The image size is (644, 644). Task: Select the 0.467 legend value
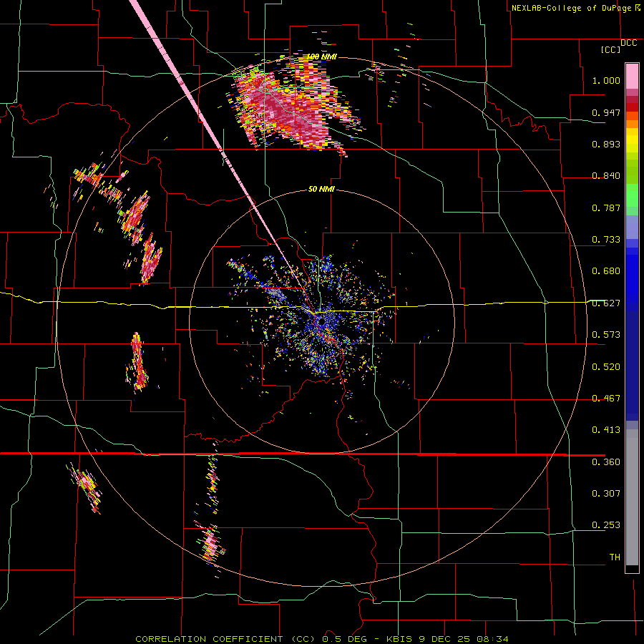pyautogui.click(x=606, y=399)
